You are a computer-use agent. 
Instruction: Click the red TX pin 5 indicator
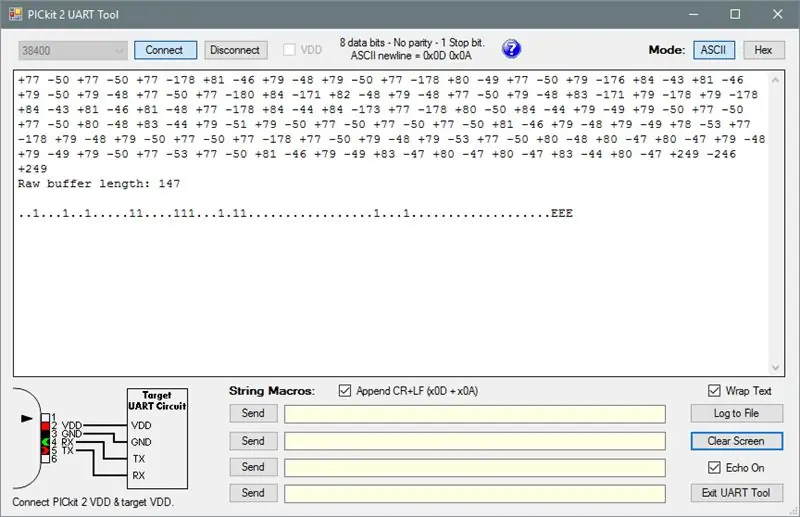pyautogui.click(x=45, y=450)
